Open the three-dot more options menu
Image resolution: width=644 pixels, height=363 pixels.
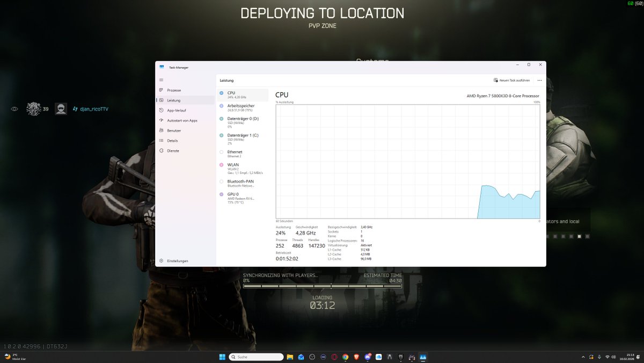(539, 80)
